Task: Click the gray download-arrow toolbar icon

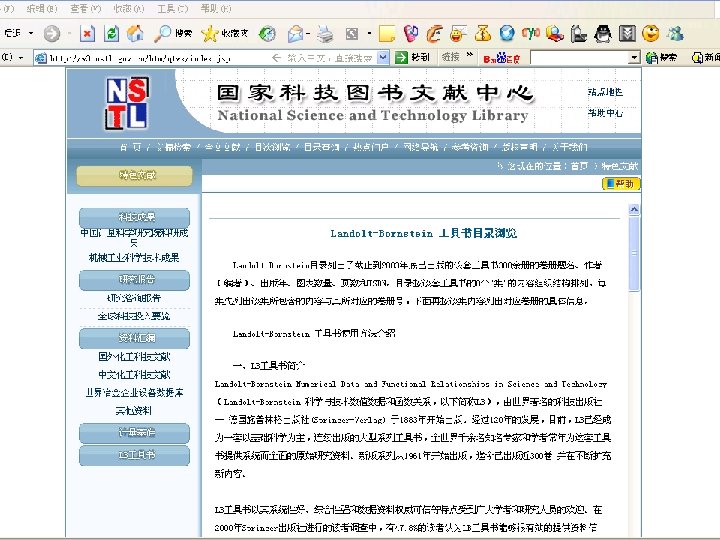Action: pos(627,34)
